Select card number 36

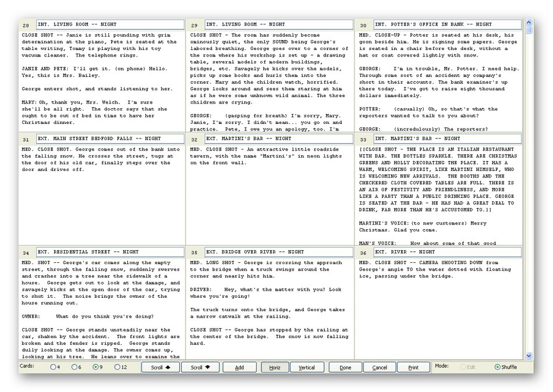pos(363,253)
